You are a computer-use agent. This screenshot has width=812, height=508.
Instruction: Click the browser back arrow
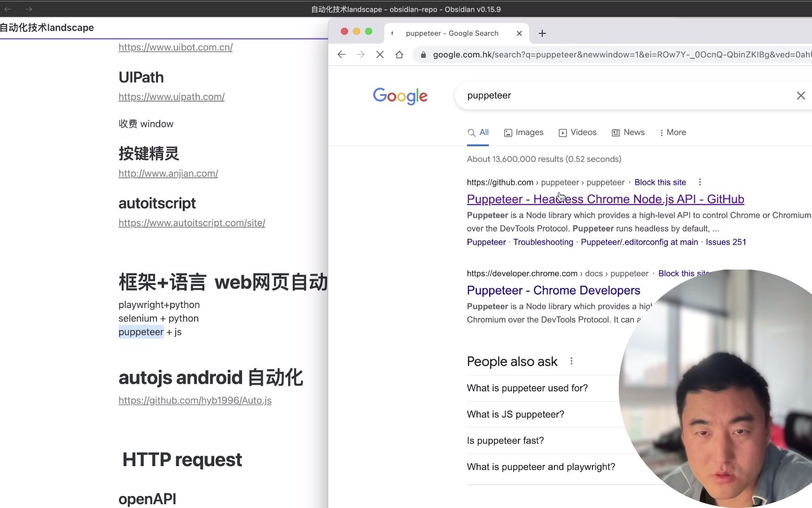pyautogui.click(x=342, y=55)
